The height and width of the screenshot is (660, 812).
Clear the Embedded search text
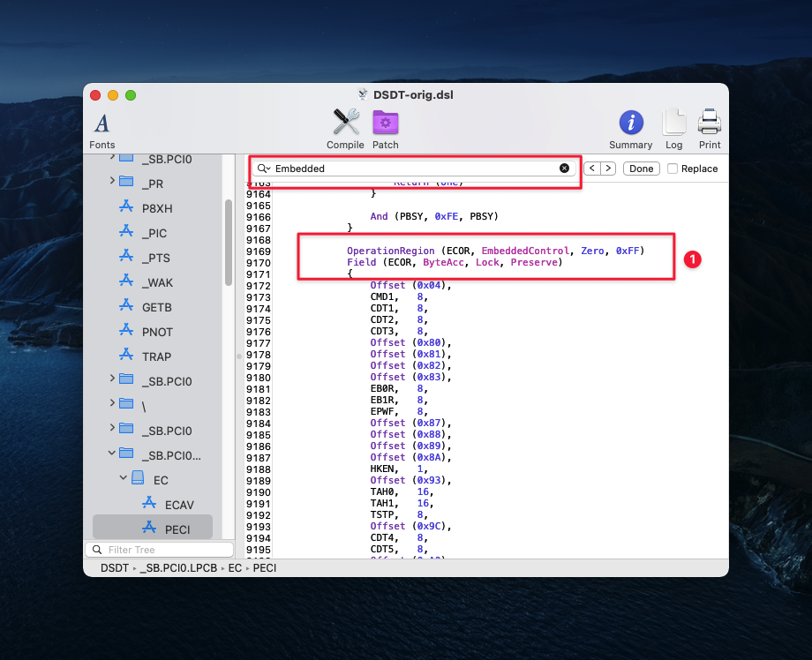tap(565, 169)
